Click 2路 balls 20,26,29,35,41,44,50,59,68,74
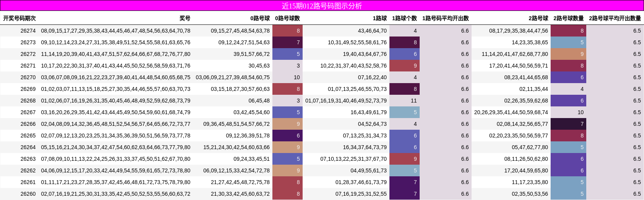The image size is (644, 200). click(511, 112)
